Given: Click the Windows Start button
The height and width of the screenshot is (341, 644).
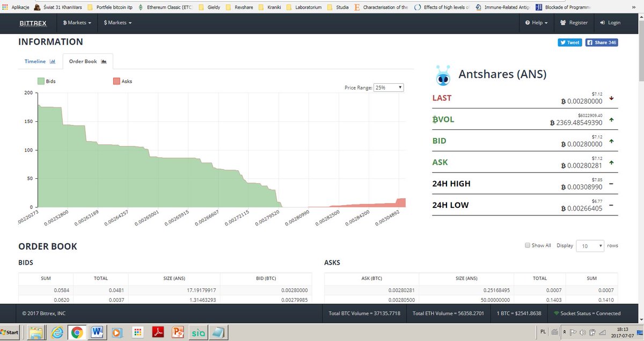Looking at the screenshot, I should (10, 332).
